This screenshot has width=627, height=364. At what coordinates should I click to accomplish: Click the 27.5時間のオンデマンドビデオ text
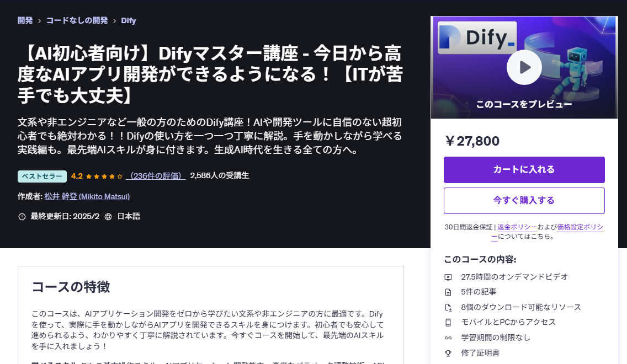[x=514, y=277]
